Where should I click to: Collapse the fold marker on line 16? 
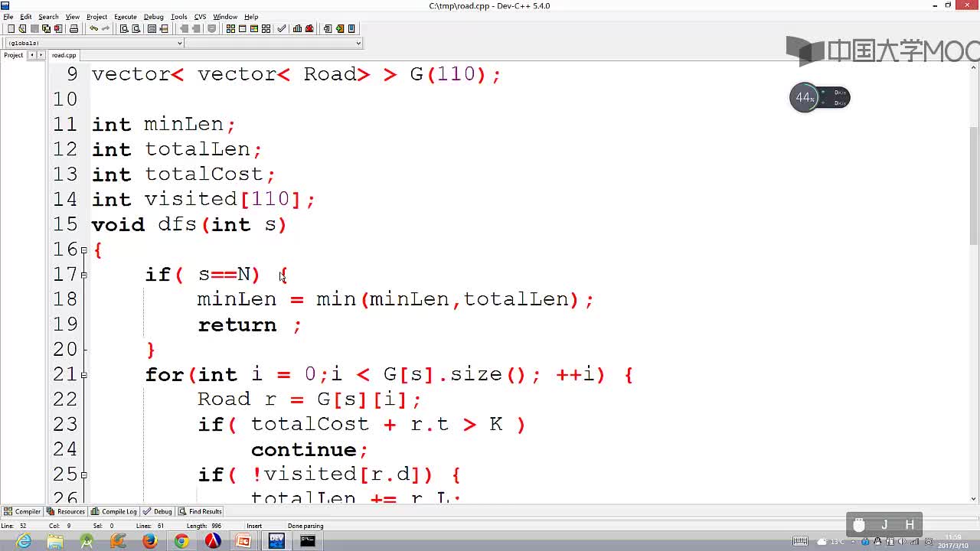[x=84, y=249]
